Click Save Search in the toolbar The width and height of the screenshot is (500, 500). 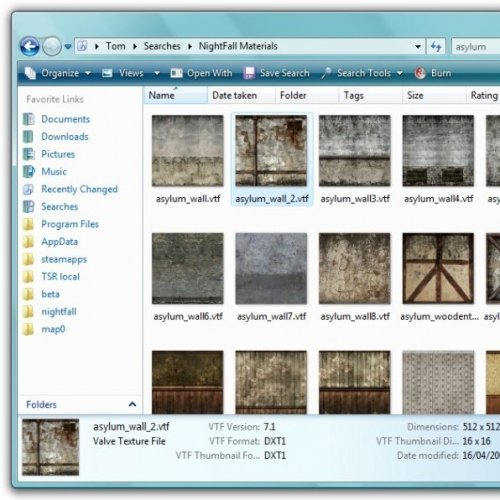tap(277, 73)
